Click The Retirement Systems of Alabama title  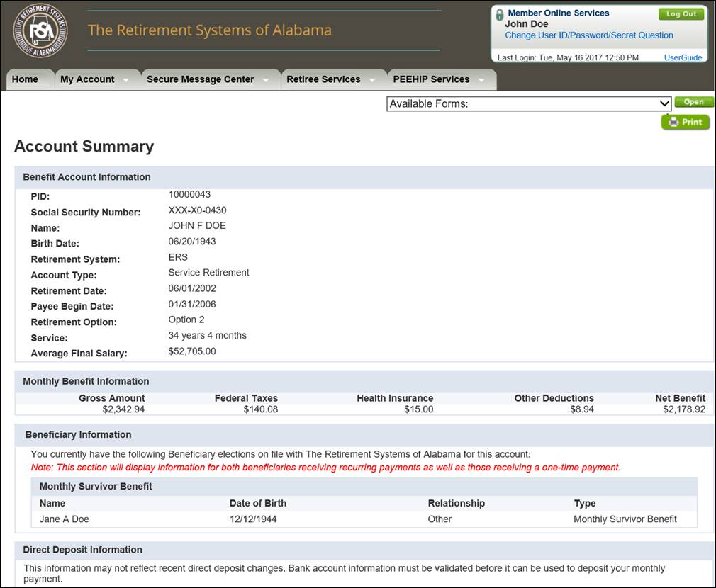coord(210,30)
